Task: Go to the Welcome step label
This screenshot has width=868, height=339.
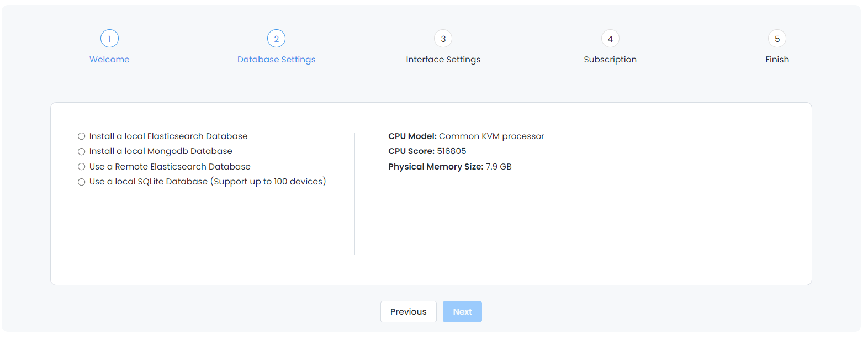Action: (109, 60)
